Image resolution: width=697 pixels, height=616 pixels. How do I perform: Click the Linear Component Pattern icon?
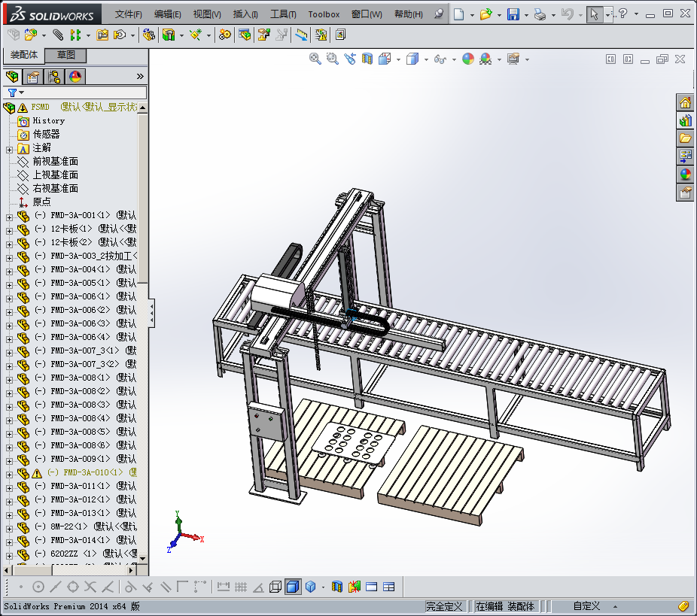pos(75,35)
